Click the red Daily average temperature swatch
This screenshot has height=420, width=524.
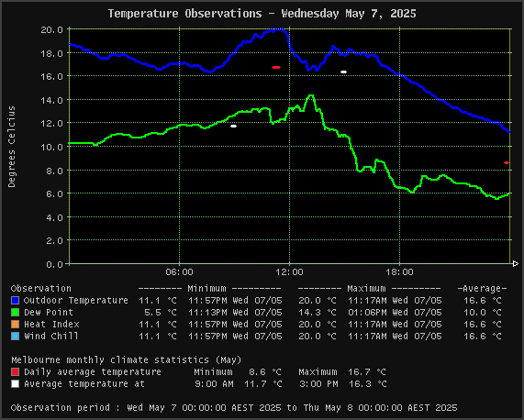coord(15,372)
